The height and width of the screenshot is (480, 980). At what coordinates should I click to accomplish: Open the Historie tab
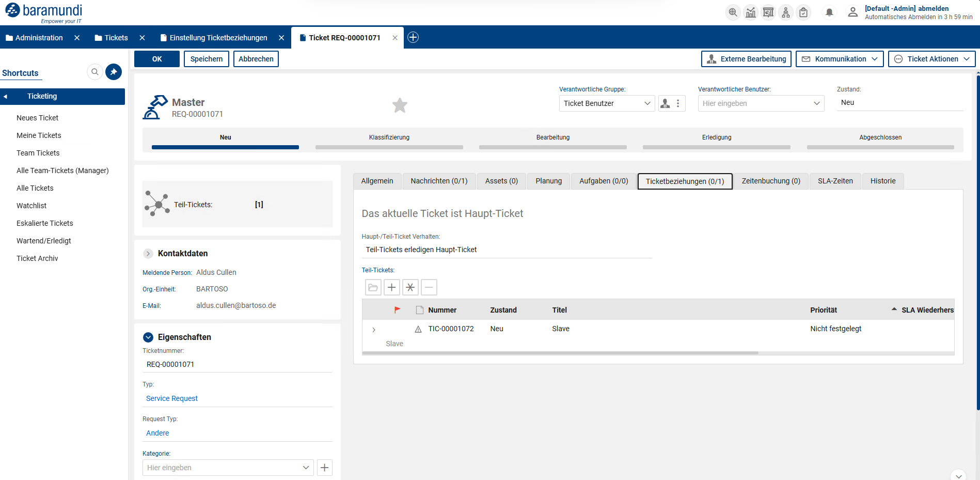coord(883,181)
